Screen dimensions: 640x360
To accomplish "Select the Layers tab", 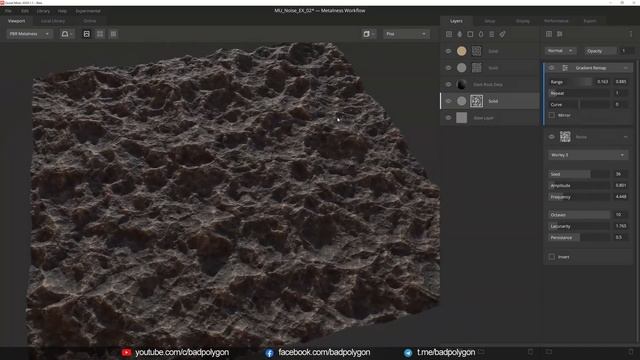I will pyautogui.click(x=456, y=21).
